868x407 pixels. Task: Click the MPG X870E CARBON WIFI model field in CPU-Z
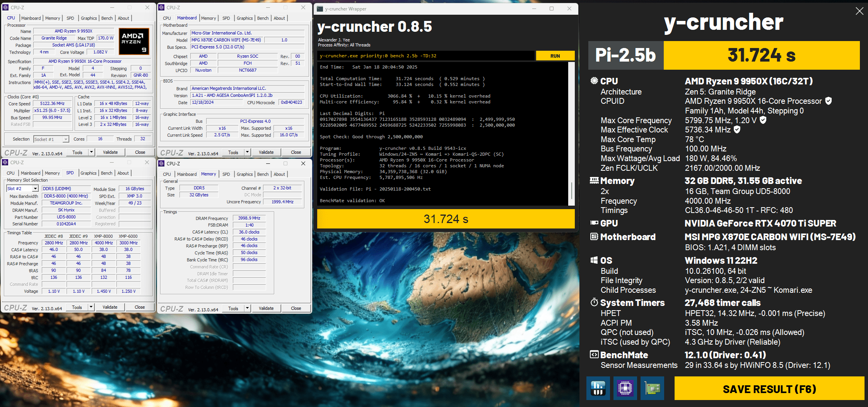point(226,40)
